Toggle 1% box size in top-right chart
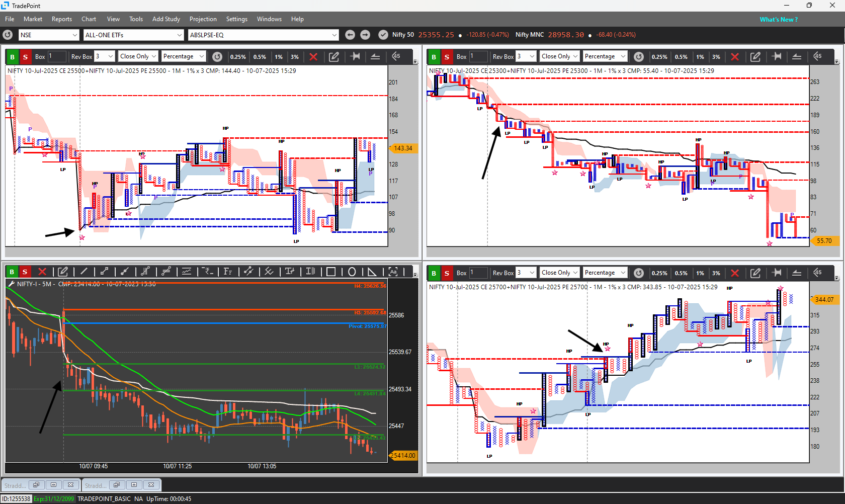The image size is (845, 504). 700,57
